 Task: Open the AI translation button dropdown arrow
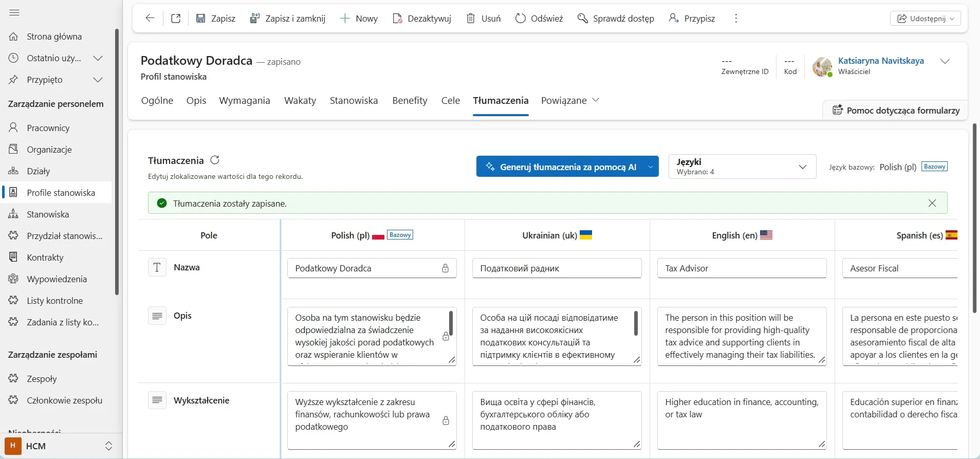click(651, 167)
